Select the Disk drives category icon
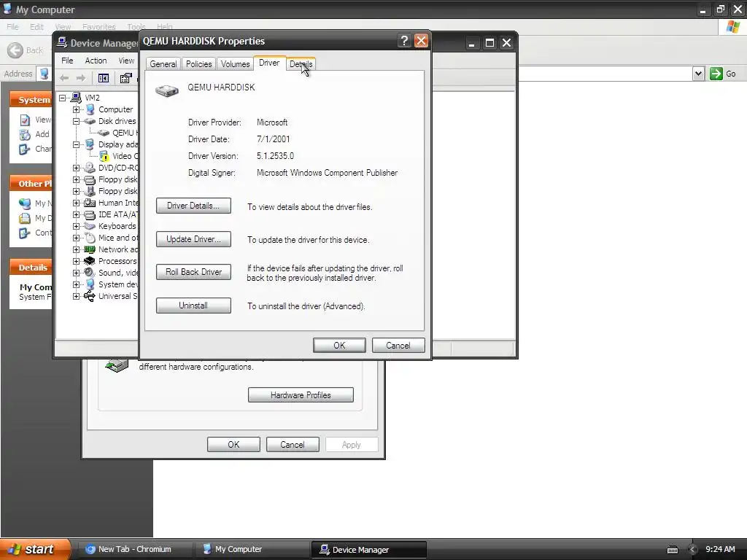The height and width of the screenshot is (560, 747). tap(90, 122)
